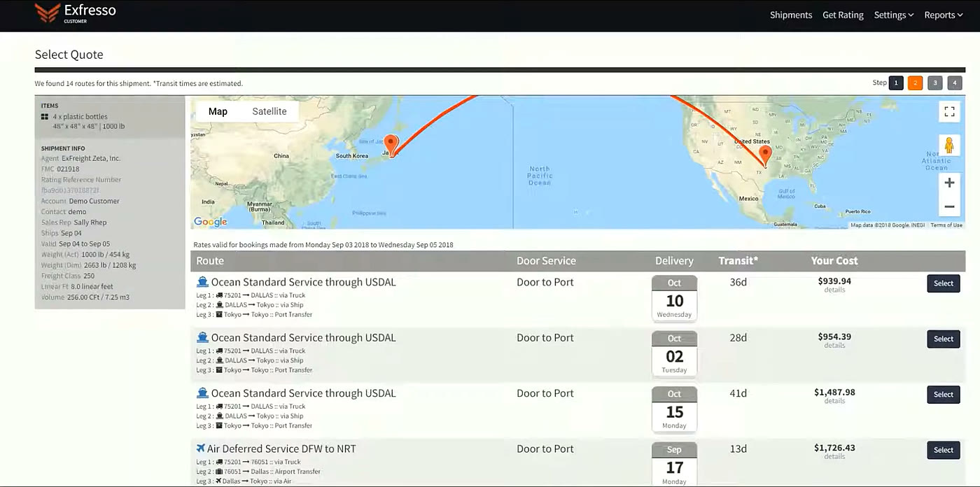Click the 13d transit time
This screenshot has width=980, height=487.
738,449
